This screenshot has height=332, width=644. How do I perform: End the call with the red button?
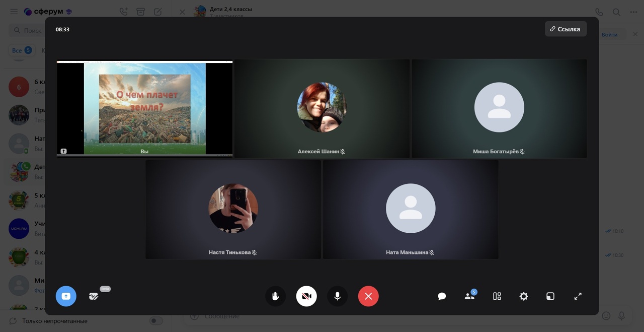(x=368, y=296)
